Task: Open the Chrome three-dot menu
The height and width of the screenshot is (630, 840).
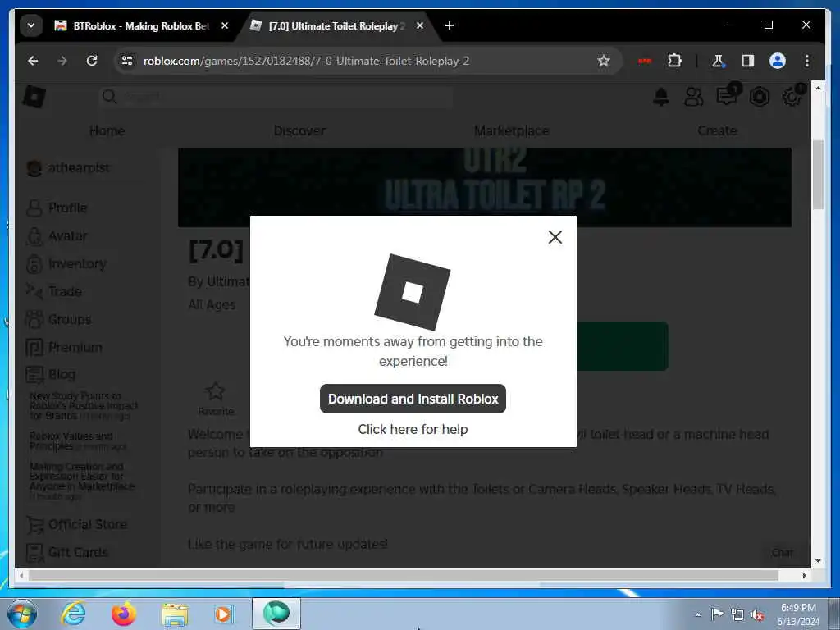Action: tap(807, 61)
